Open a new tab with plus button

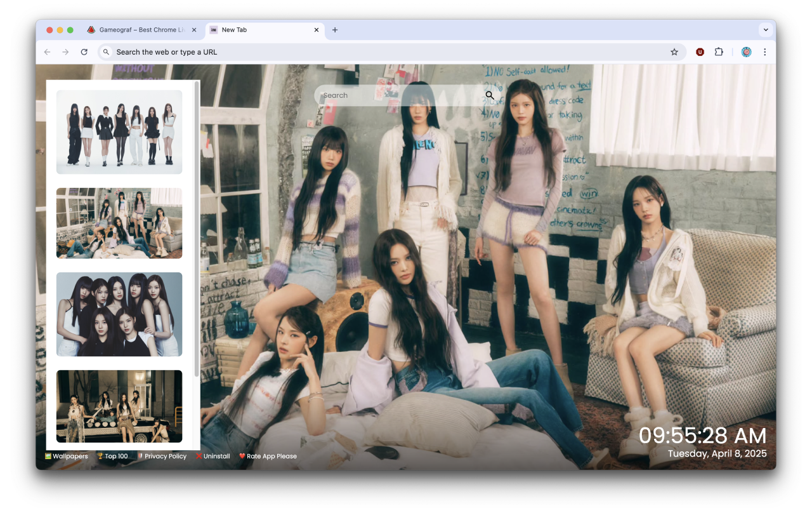[x=335, y=30]
